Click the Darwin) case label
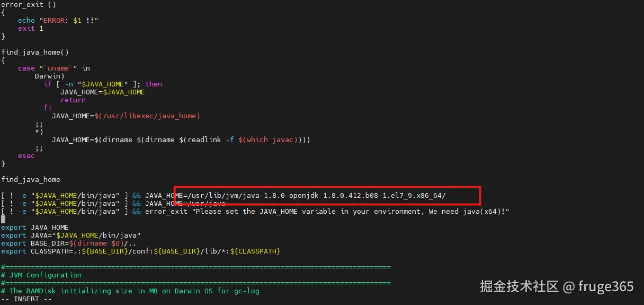Screen dimensions: 644x305 click(50, 76)
